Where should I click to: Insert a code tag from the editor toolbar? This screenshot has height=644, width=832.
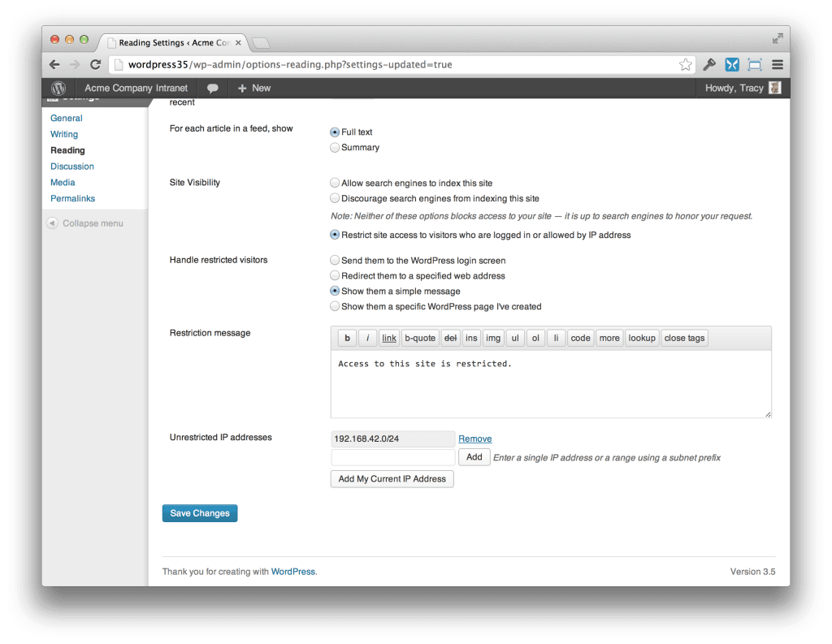(x=580, y=338)
